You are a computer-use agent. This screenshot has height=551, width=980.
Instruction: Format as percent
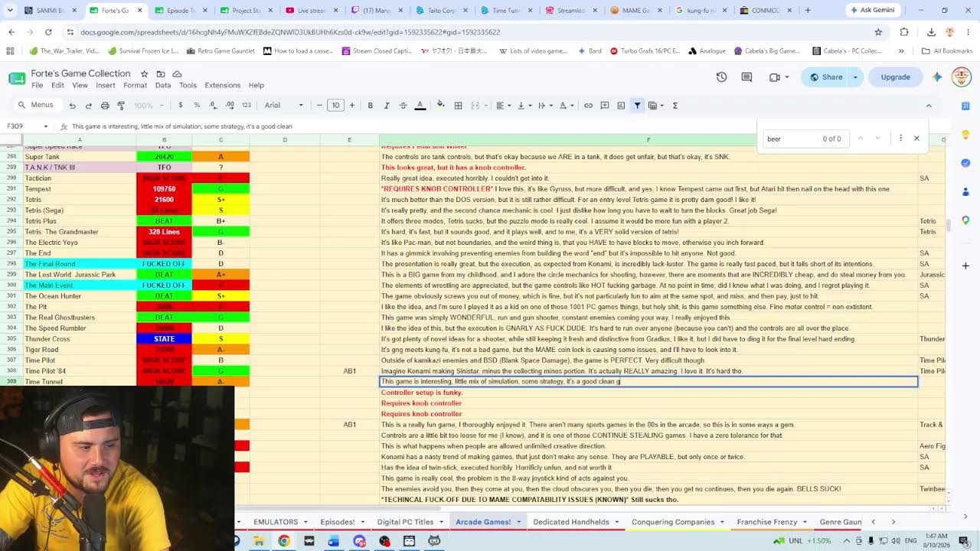click(197, 106)
